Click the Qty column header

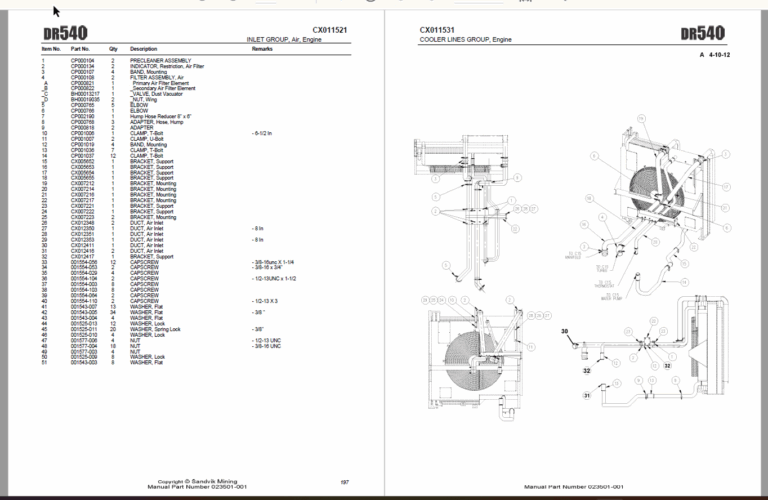tap(113, 49)
